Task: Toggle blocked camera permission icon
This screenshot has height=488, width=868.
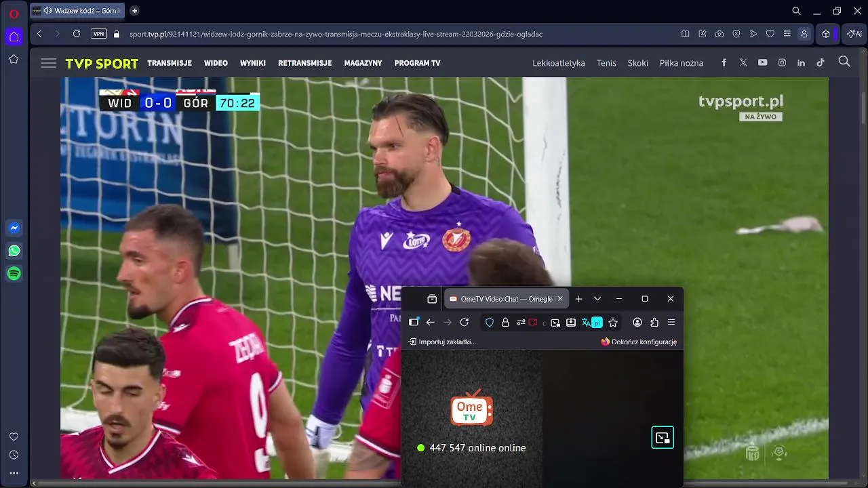Action: [x=533, y=323]
